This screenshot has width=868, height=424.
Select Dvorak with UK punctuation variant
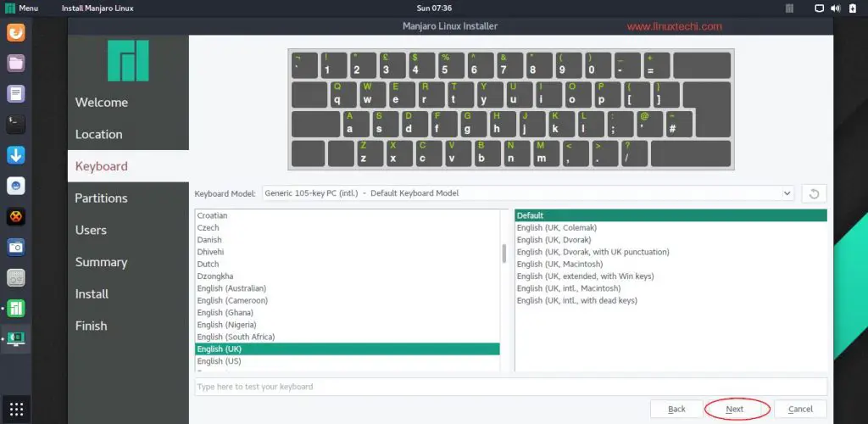[x=671, y=252]
